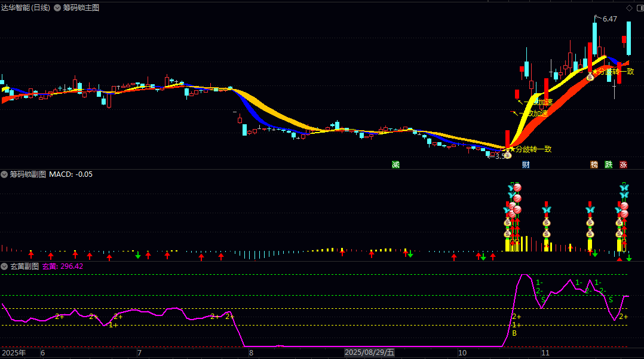
Task: Open the 玄黄副图 indicator dropdown arrow
Action: 5,266
